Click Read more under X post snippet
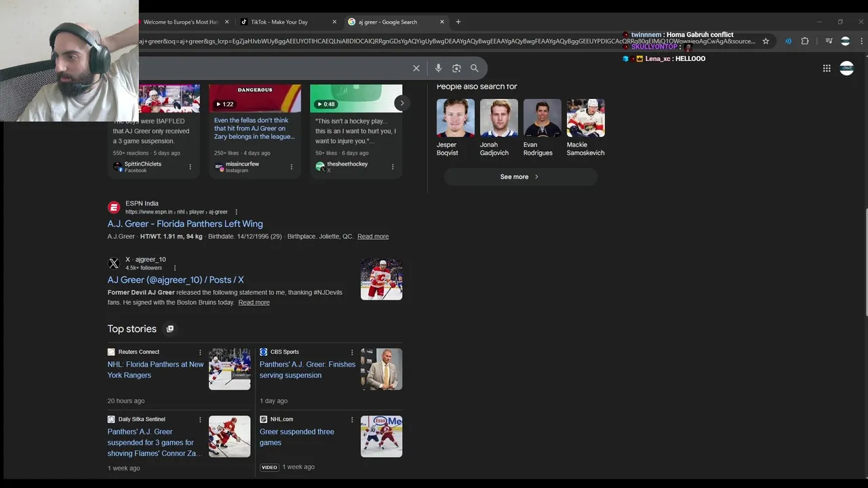Viewport: 868px width, 488px height. point(254,302)
